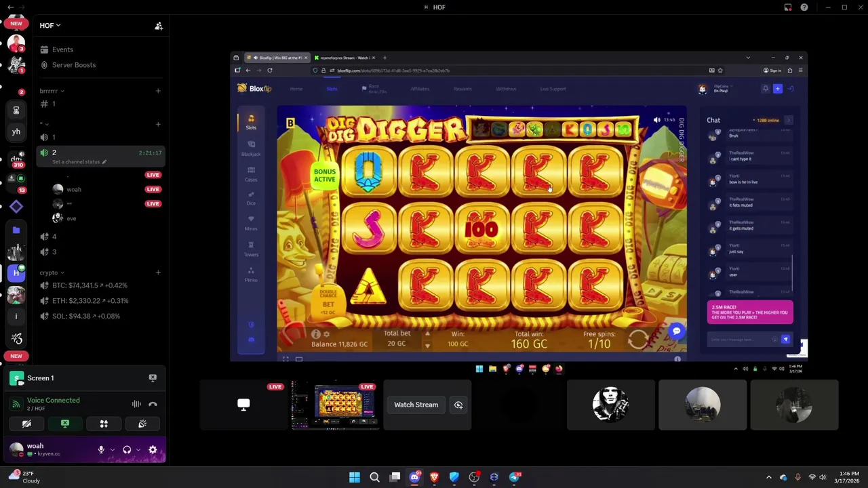868x488 pixels.
Task: Click the Watch Stream button
Action: [x=416, y=405]
